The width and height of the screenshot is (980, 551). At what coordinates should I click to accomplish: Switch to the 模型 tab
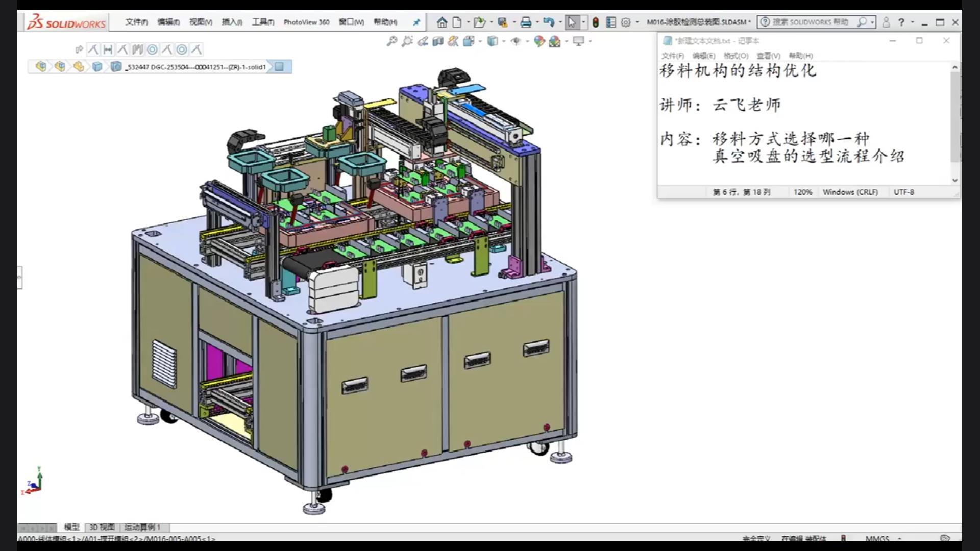[71, 527]
